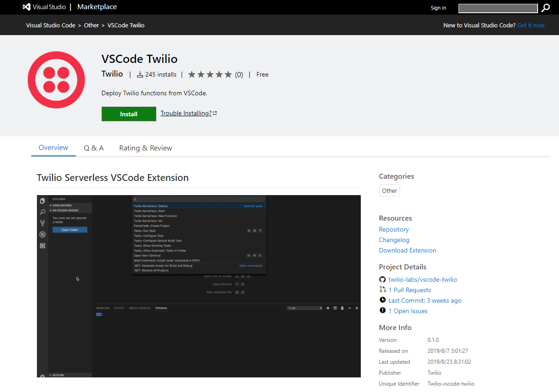Focus the Marketplace search field
The image size is (559, 392).
[497, 8]
